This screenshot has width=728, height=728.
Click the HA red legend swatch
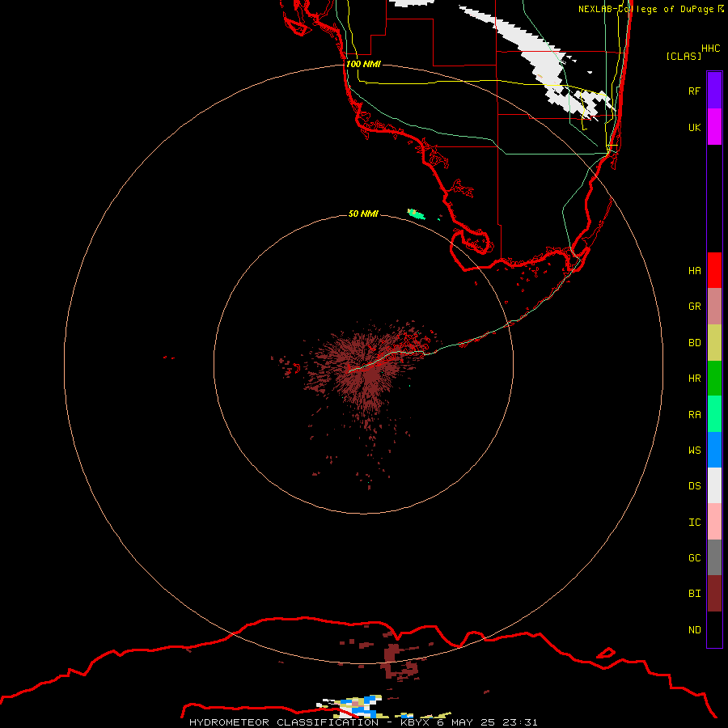(x=714, y=270)
